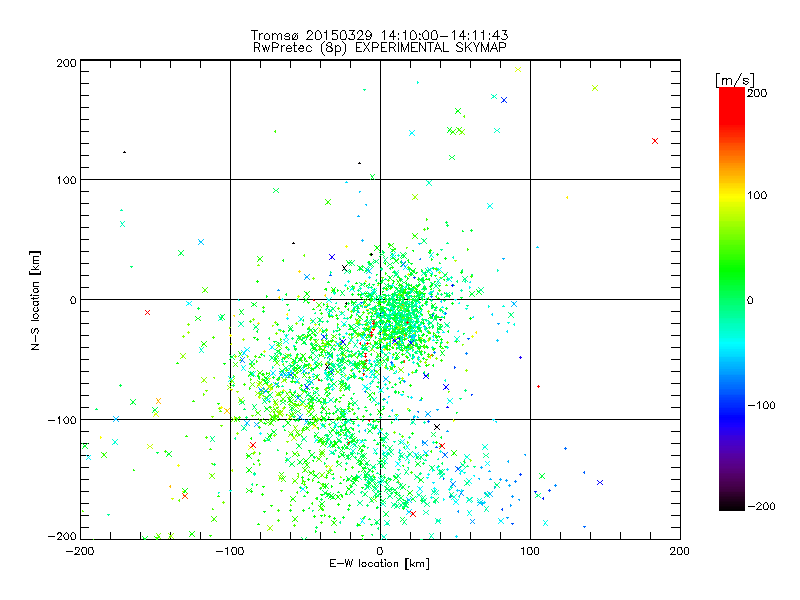Click the colorbar label '−100'
This screenshot has height=600, width=800.
click(x=761, y=406)
